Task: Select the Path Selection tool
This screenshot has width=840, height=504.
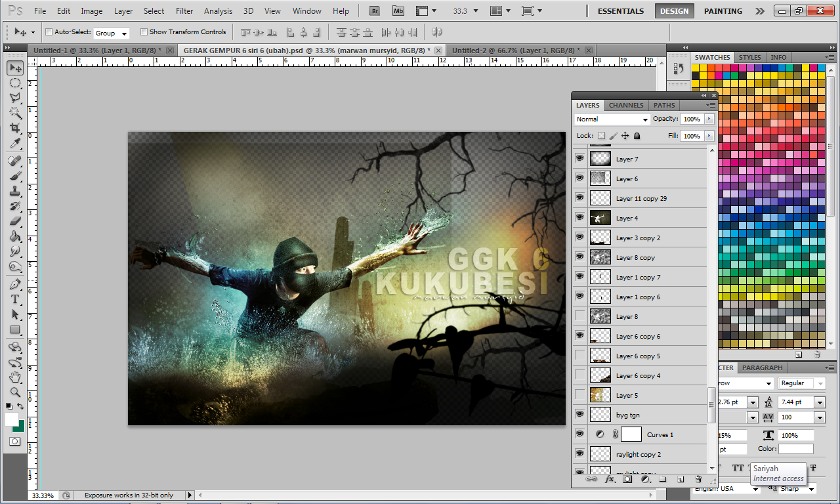Action: (15, 314)
